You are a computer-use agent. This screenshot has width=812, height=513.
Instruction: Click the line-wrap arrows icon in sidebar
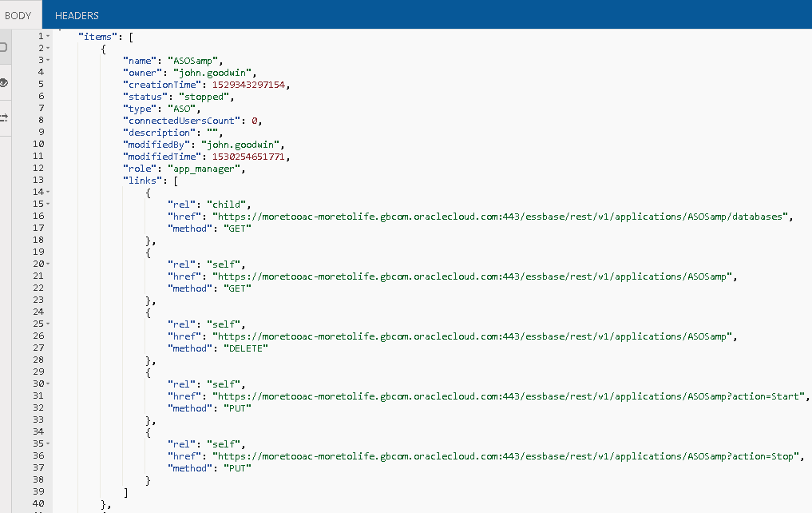[4, 117]
